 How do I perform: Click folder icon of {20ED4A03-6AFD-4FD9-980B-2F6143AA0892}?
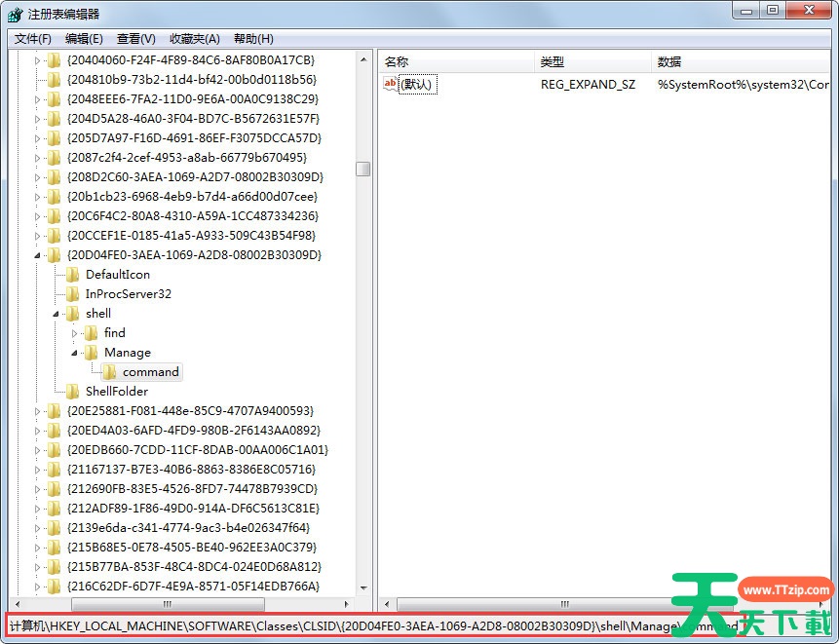point(54,430)
